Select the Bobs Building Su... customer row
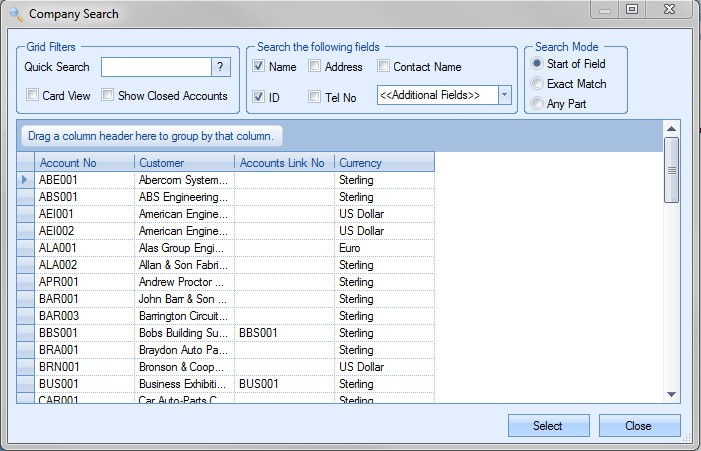 [184, 333]
